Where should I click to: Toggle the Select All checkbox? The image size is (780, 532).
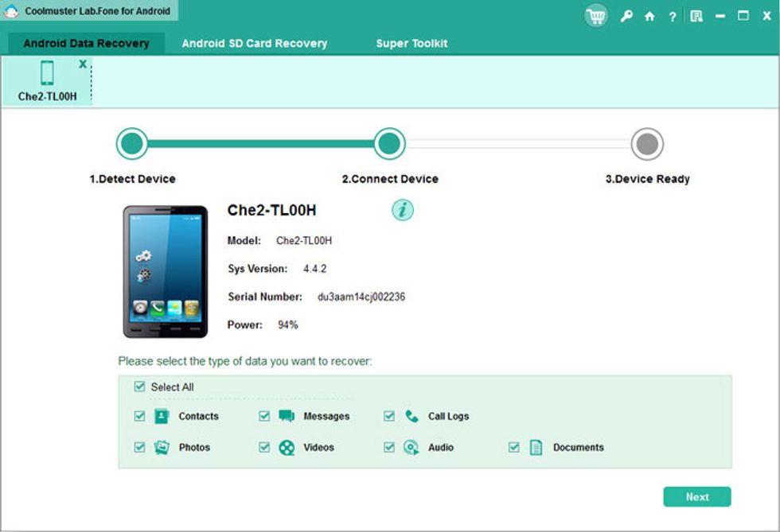pos(140,386)
